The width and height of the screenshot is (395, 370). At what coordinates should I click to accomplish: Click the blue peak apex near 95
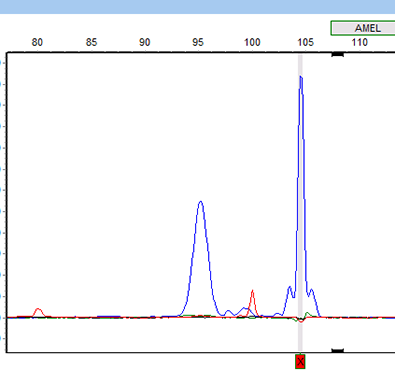pos(200,202)
